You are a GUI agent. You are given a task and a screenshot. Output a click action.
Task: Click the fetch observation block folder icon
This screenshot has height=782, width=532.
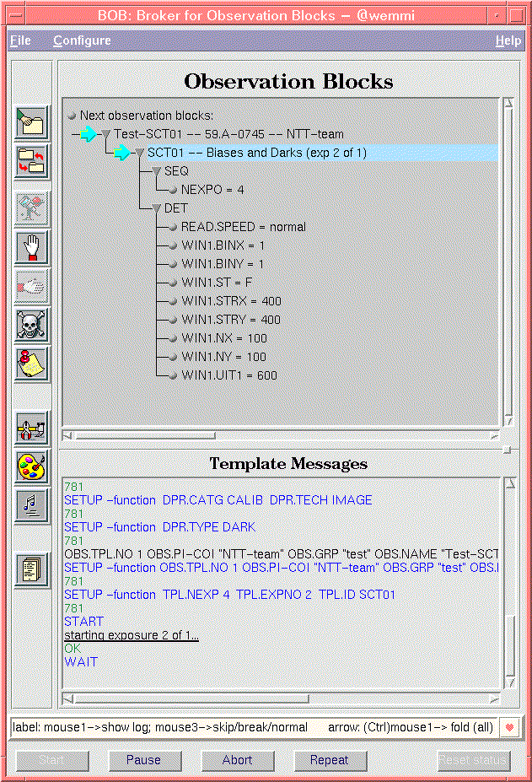point(32,122)
